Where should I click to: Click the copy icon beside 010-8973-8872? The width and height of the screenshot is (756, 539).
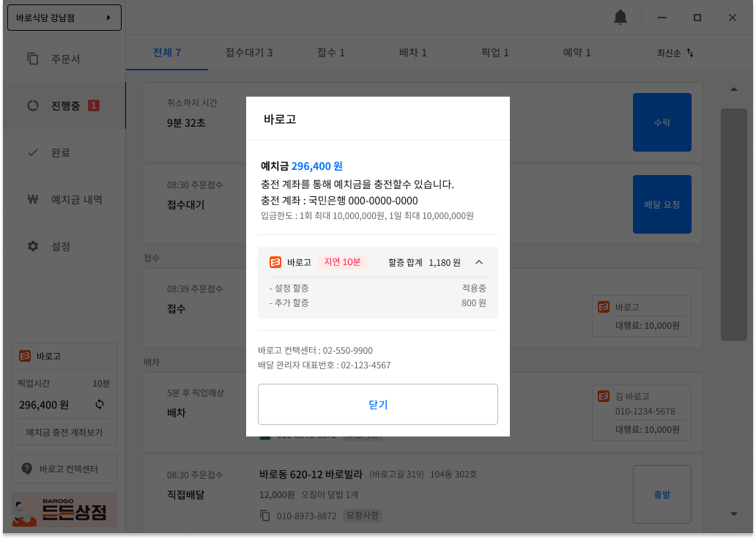264,516
